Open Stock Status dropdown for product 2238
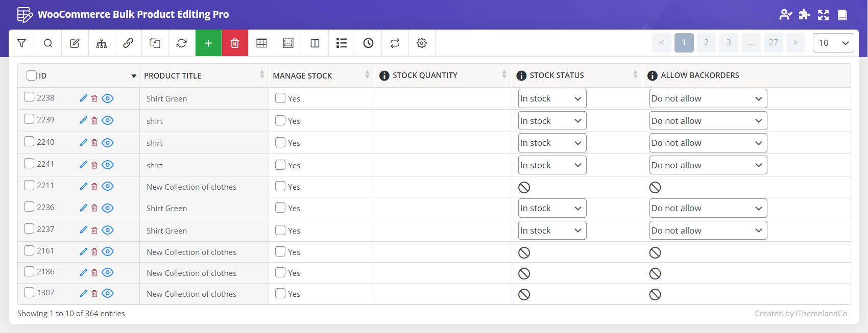The width and height of the screenshot is (868, 333). 552,98
